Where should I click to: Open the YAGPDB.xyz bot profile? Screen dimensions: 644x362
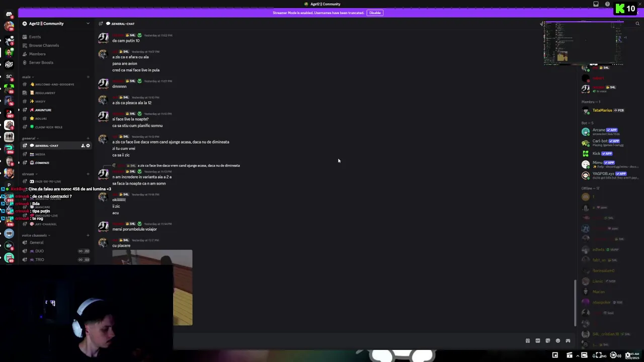pyautogui.click(x=609, y=175)
